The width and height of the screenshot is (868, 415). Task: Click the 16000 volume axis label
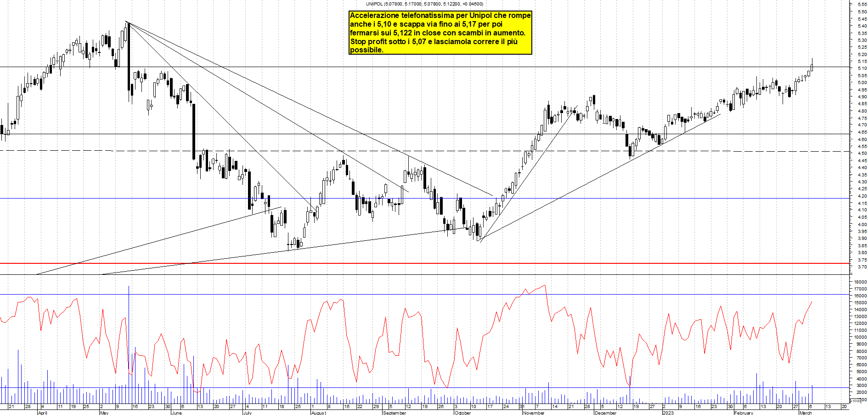(860, 296)
